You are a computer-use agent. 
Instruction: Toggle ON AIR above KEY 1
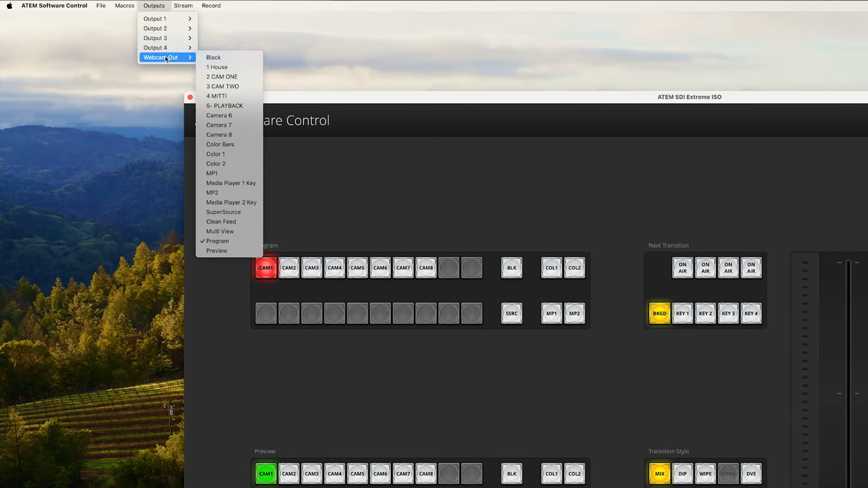tap(683, 268)
